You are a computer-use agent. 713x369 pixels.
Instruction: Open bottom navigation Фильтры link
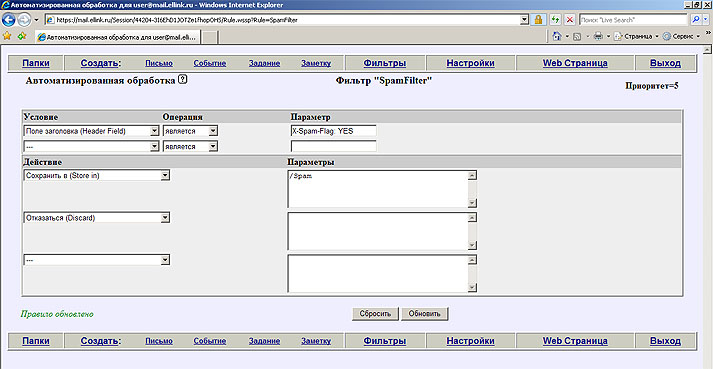click(385, 341)
